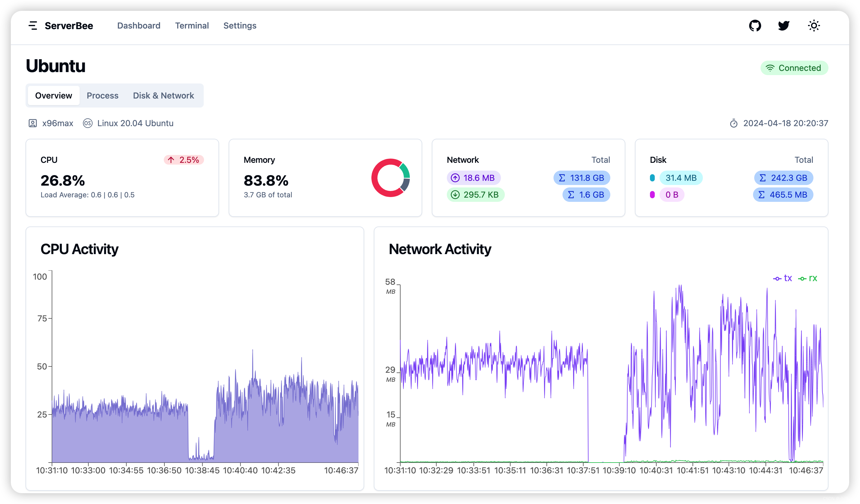Click the OS icon beside Linux 20.04
This screenshot has width=860, height=504.
coord(88,123)
